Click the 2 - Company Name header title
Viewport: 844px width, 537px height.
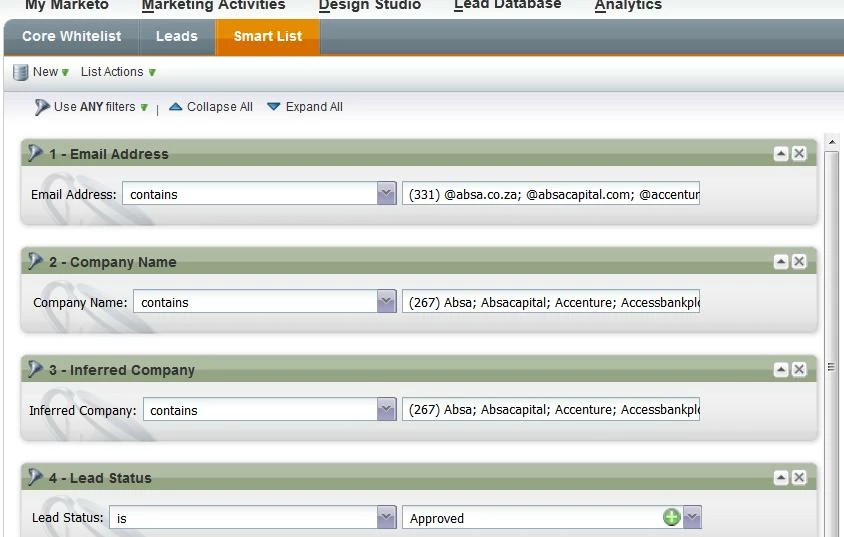click(x=112, y=263)
